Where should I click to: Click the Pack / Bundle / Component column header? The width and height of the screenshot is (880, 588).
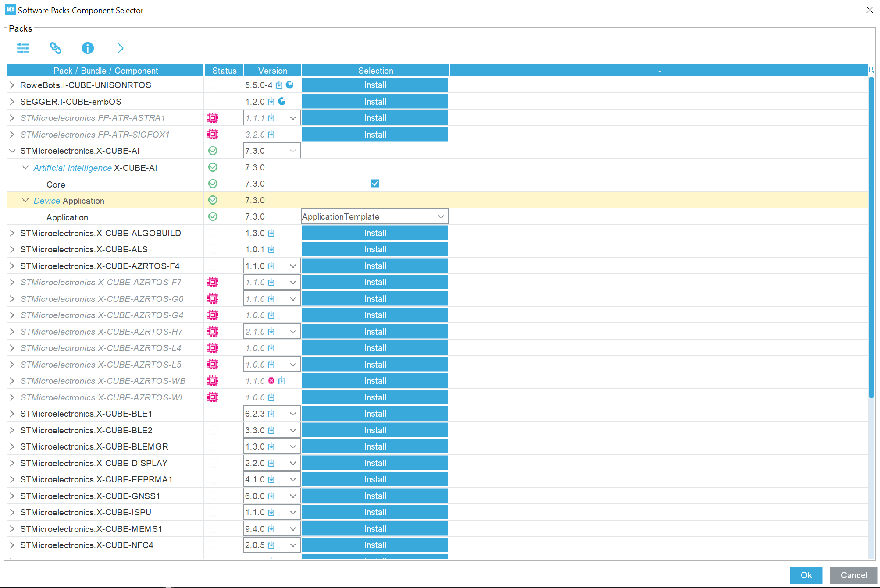[x=106, y=71]
